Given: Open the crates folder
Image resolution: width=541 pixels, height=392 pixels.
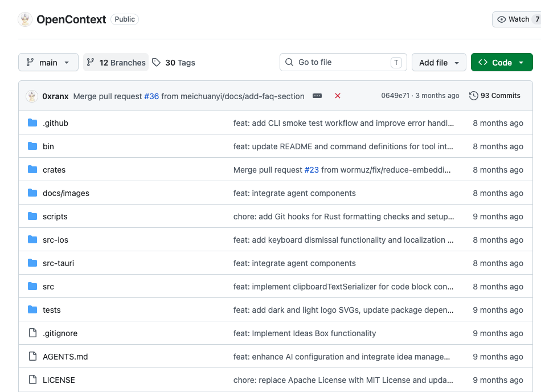Looking at the screenshot, I should [x=54, y=170].
